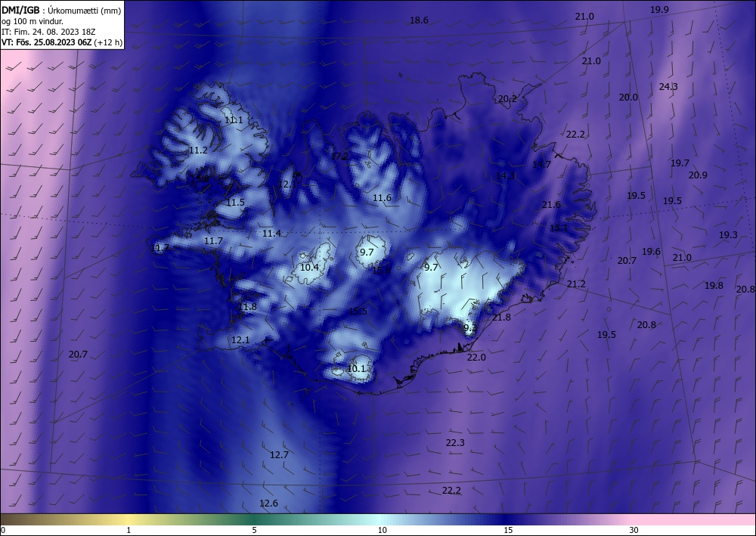Select the 21.2 value on the map
The height and width of the screenshot is (536, 756).
coord(576,284)
